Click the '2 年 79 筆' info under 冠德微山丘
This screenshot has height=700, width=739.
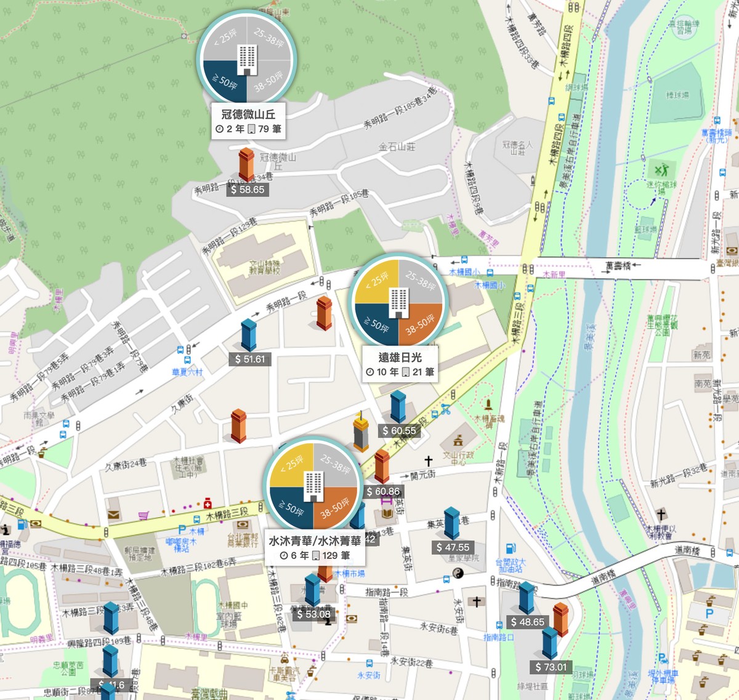coord(248,129)
